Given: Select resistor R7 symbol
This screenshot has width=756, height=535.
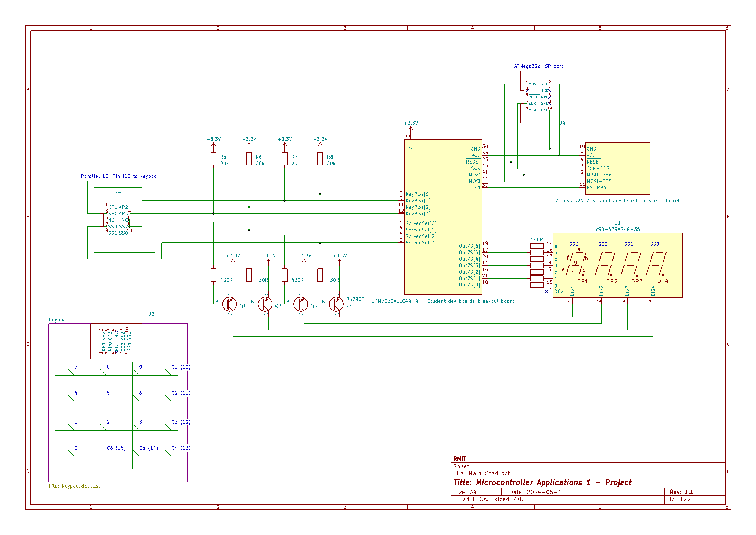Looking at the screenshot, I should (x=285, y=159).
